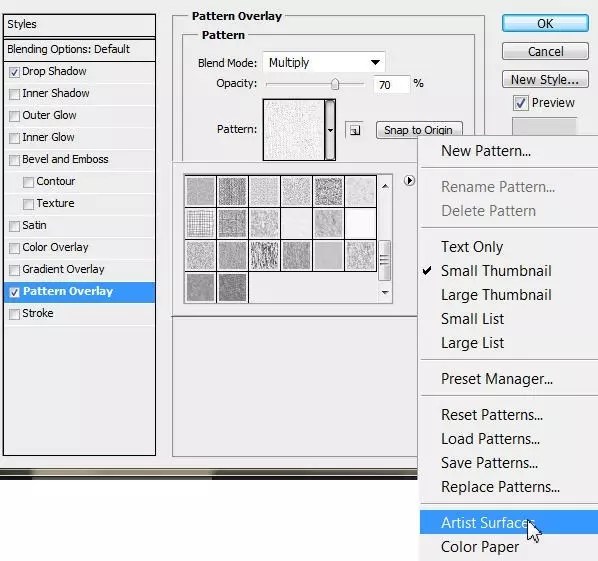Enable the Outer Glow checkbox
This screenshot has height=561, width=598.
(x=14, y=116)
